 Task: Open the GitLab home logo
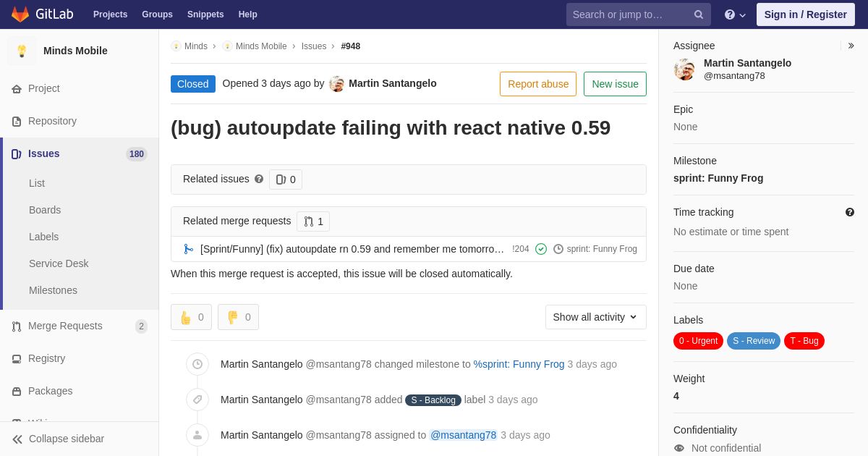tap(42, 14)
